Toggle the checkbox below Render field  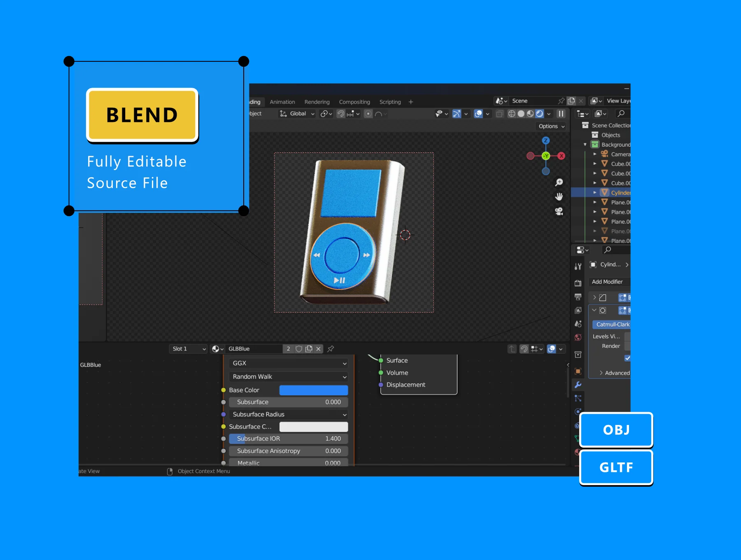coord(627,358)
